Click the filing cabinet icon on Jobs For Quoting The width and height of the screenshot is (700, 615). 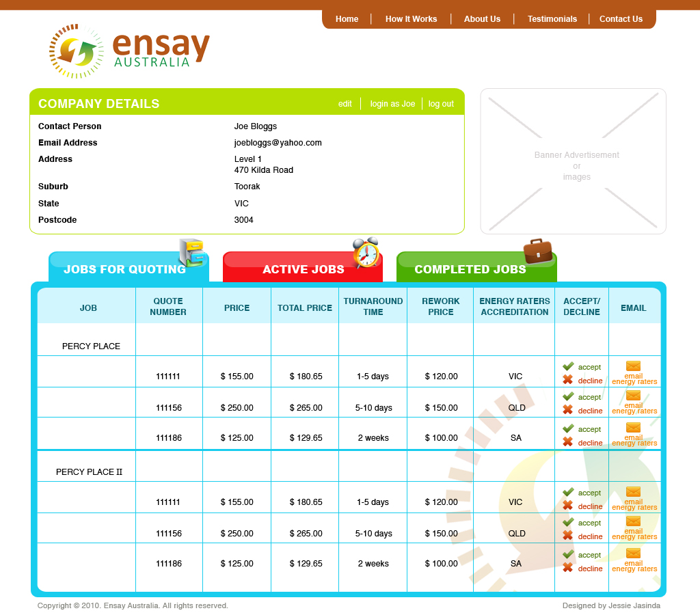(192, 252)
